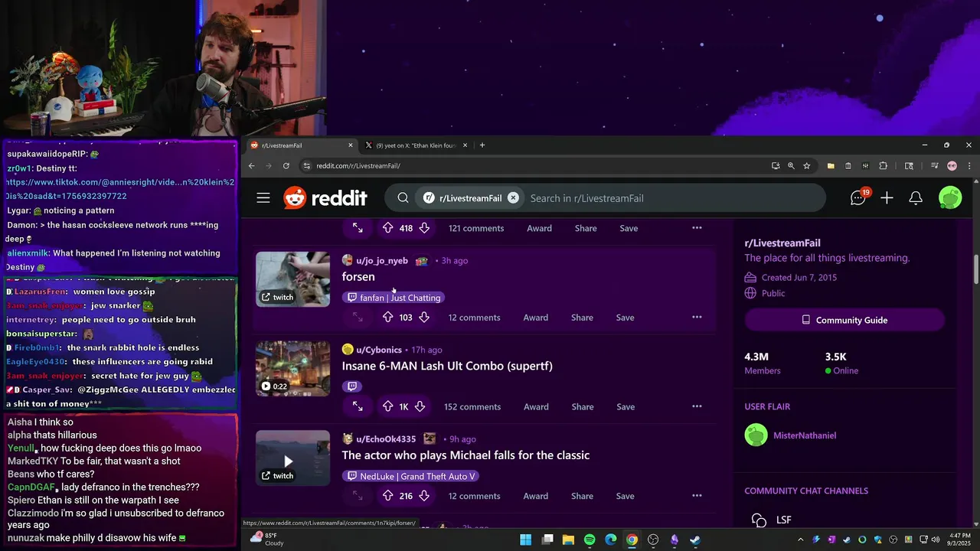980x551 pixels.
Task: Select the NedLuke Grand Theft Auto V flair
Action: tap(412, 476)
